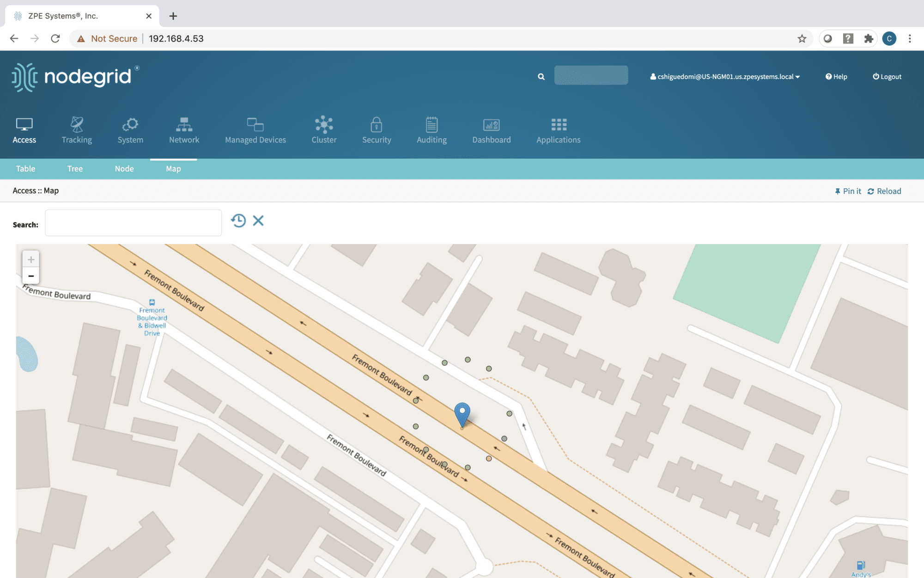Switch to the Tree tab
The image size is (924, 578).
point(75,169)
